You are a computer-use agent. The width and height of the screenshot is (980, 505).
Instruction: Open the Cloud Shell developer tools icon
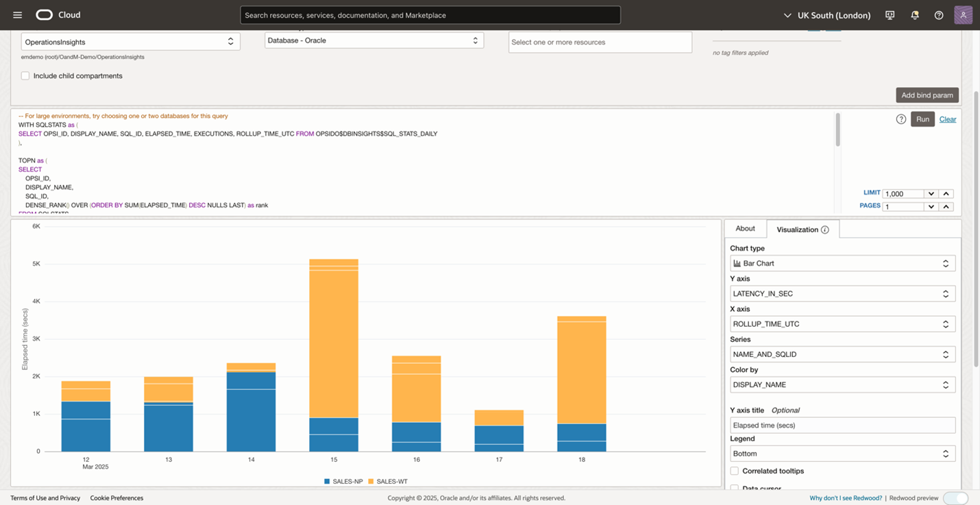pos(890,15)
